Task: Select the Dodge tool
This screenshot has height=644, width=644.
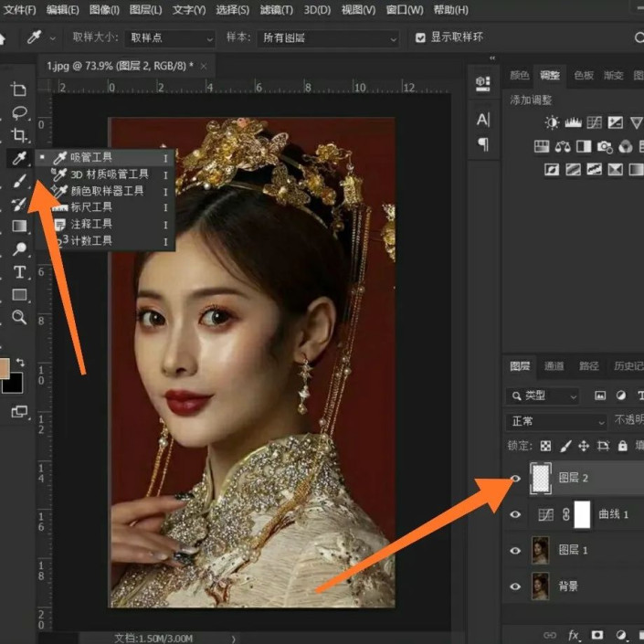Action: pyautogui.click(x=19, y=248)
